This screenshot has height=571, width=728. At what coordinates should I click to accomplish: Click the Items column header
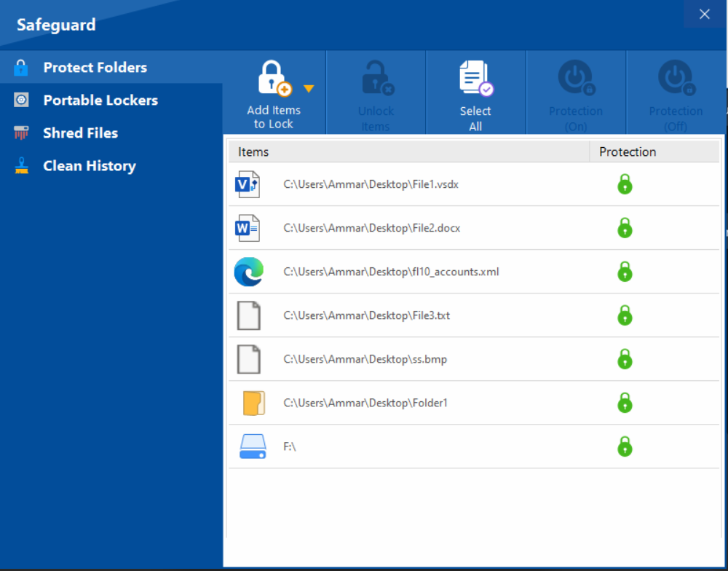tap(409, 152)
